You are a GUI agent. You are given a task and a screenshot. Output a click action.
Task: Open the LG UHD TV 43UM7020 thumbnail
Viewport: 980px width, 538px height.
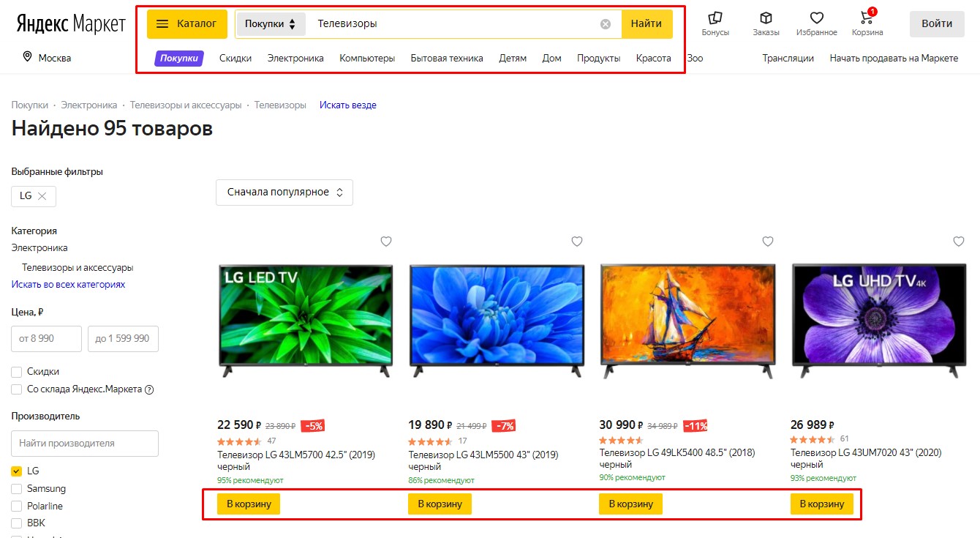click(879, 321)
